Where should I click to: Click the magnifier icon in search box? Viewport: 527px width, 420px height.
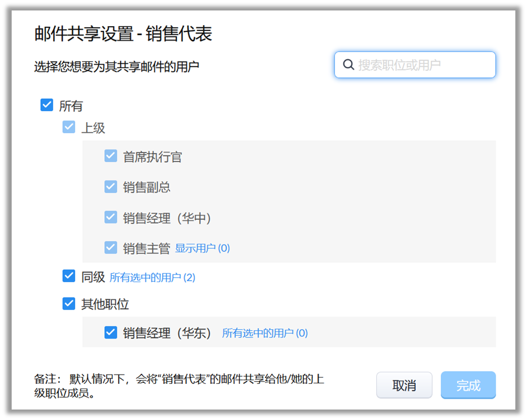click(349, 65)
